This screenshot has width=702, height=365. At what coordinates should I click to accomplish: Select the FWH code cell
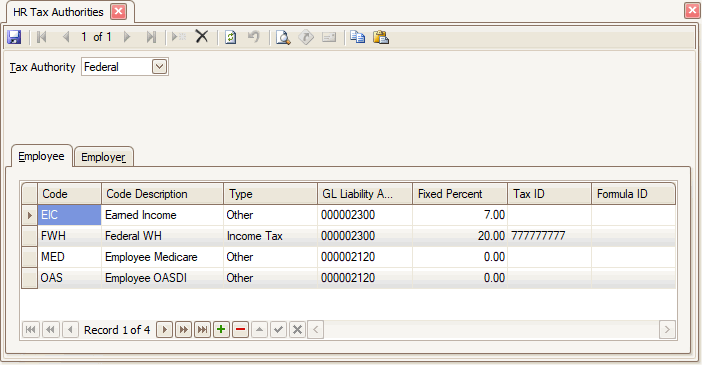point(69,236)
